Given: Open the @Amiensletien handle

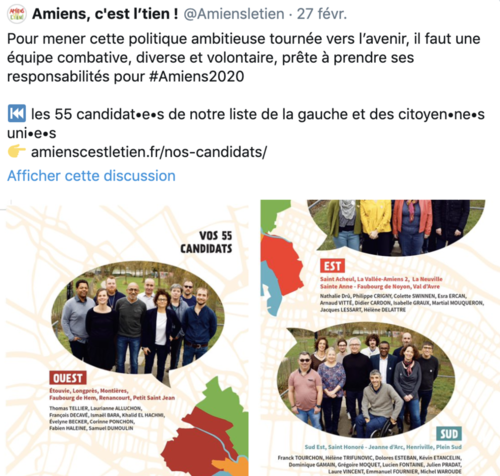Looking at the screenshot, I should [x=234, y=14].
